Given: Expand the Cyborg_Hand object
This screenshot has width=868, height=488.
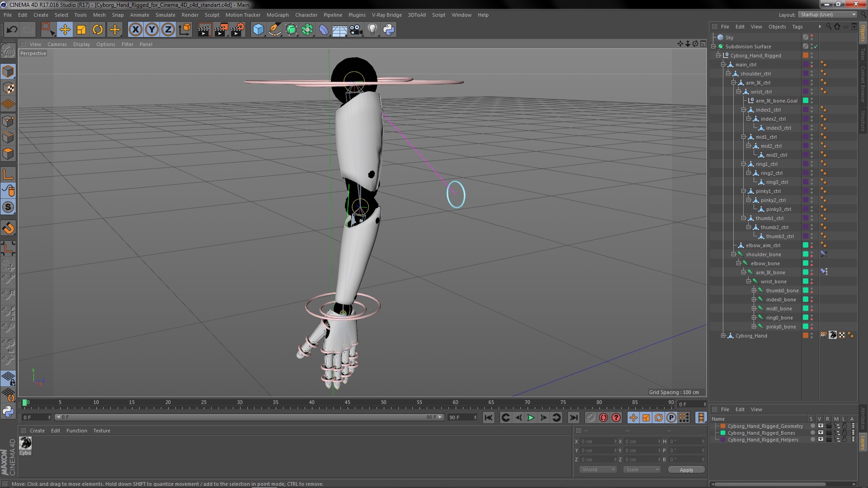Looking at the screenshot, I should (723, 336).
